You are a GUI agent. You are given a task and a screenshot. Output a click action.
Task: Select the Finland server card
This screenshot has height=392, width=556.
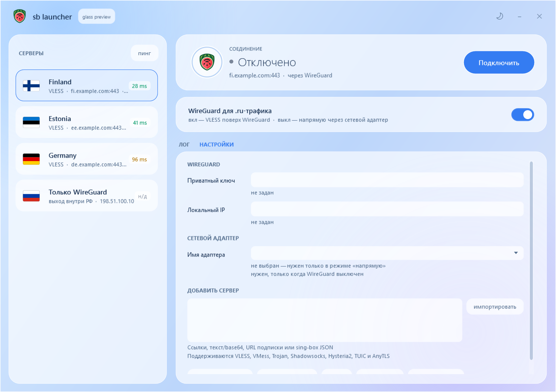pos(87,85)
